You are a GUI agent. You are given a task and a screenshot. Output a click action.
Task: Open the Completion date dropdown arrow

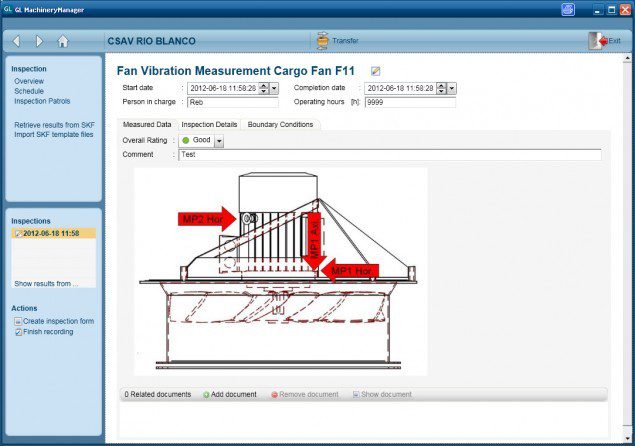coord(451,88)
